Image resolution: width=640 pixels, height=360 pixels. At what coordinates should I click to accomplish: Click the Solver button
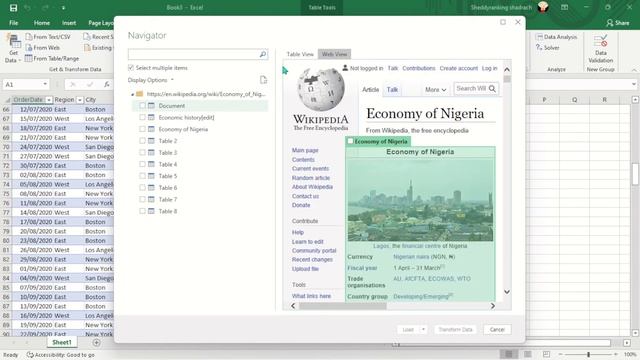[547, 48]
